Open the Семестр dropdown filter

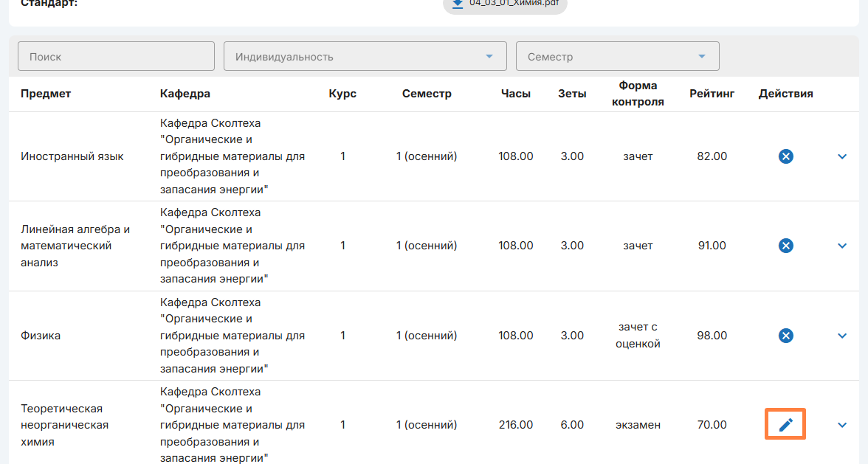[617, 57]
